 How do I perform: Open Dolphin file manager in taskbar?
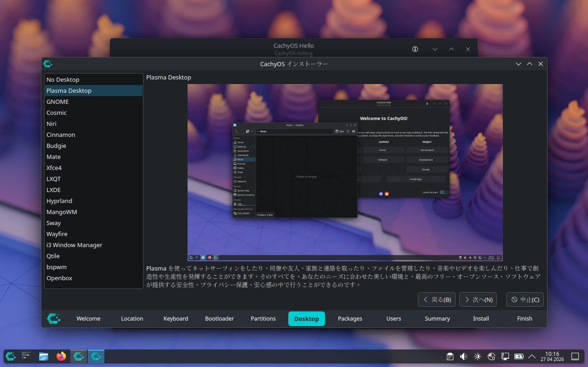[44, 356]
